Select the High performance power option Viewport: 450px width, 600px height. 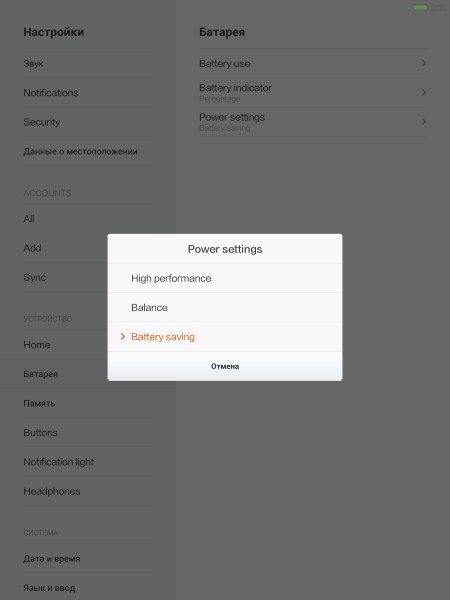click(x=225, y=278)
